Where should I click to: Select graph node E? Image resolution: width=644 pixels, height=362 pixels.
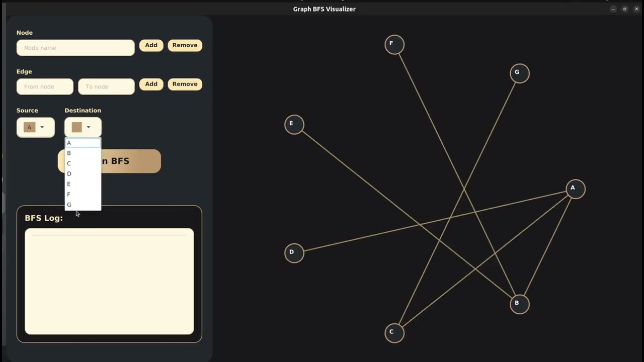[294, 124]
